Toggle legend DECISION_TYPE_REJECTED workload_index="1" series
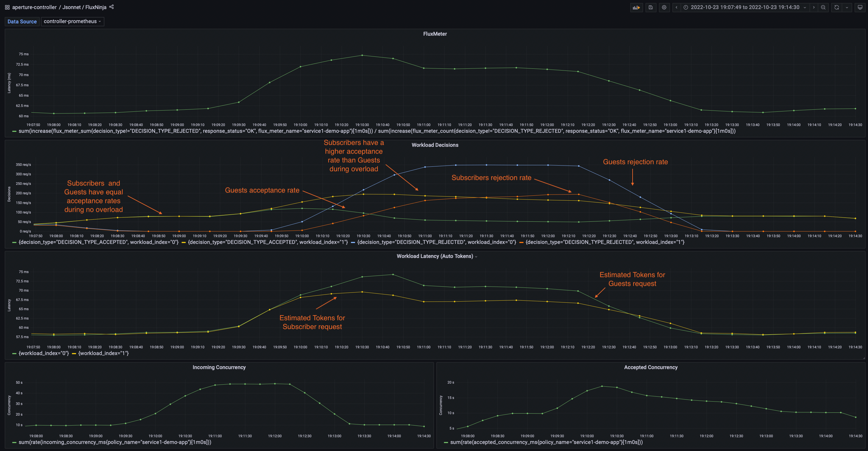The width and height of the screenshot is (868, 451). 605,242
